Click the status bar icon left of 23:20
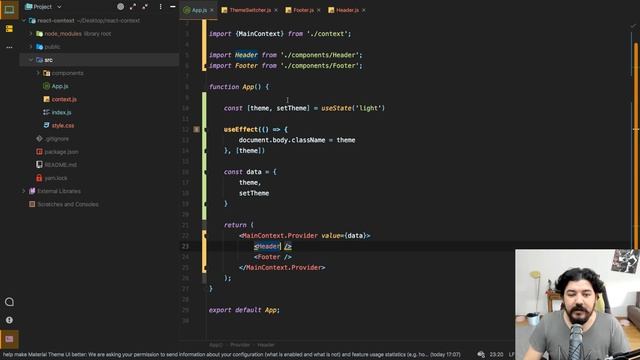Image resolution: width=640 pixels, height=360 pixels. pos(481,355)
